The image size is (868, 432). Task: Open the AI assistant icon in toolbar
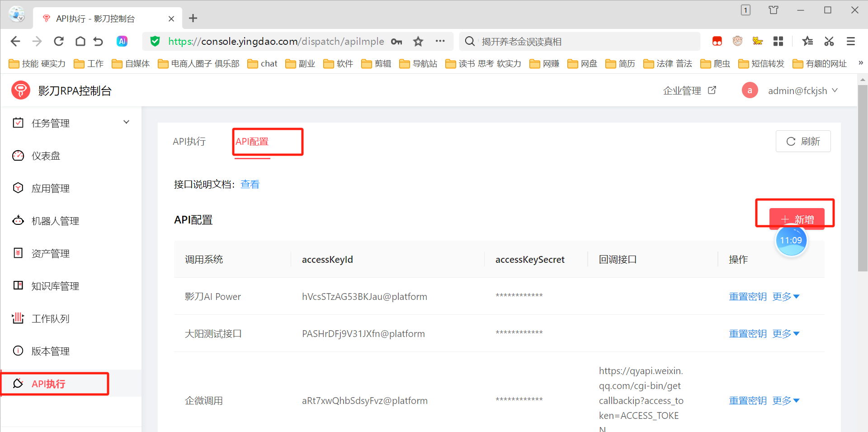point(122,42)
